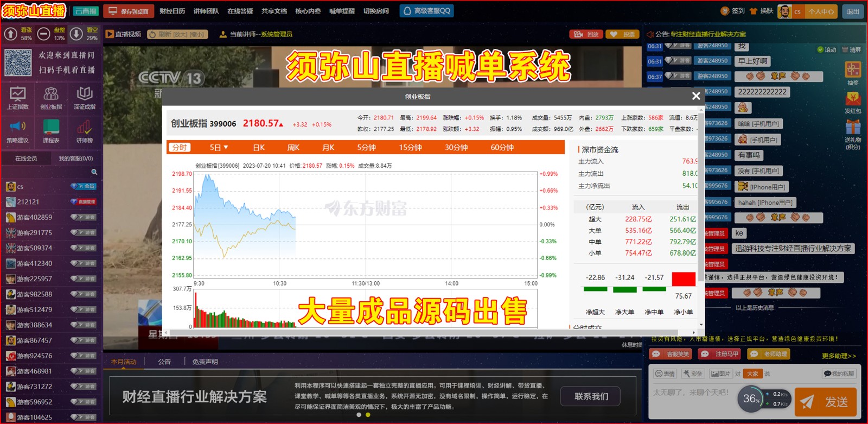This screenshot has height=424, width=868.
Task: Expand the 5日 chart period dropdown
Action: pyautogui.click(x=219, y=148)
